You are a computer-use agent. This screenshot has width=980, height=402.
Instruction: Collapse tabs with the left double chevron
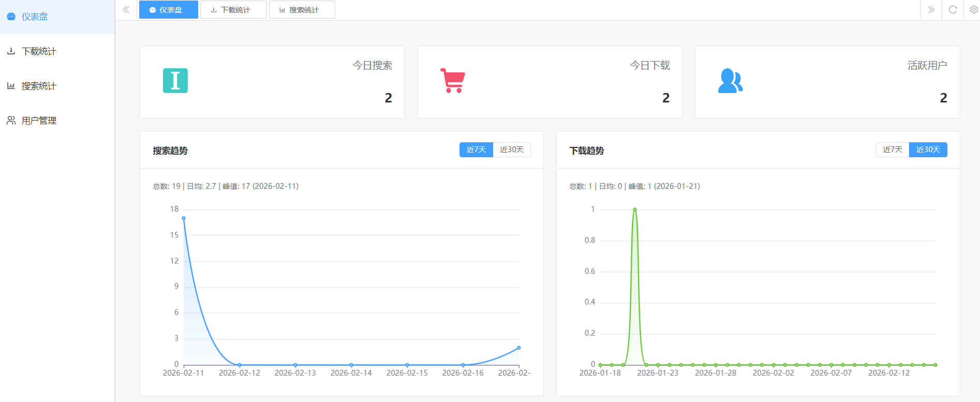[126, 10]
